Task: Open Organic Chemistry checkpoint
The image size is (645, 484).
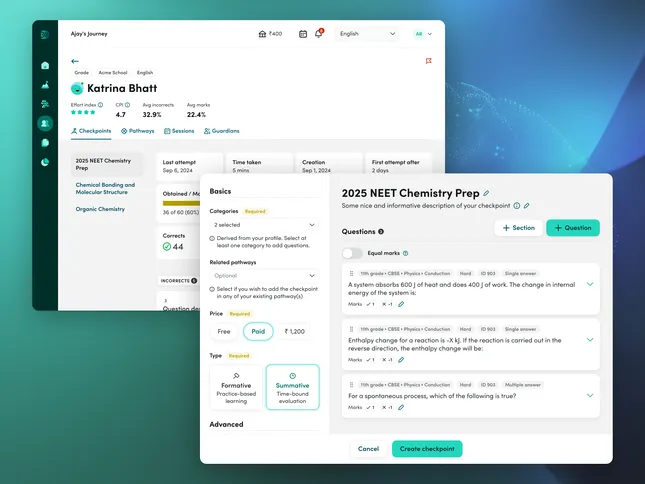Action: tap(100, 209)
